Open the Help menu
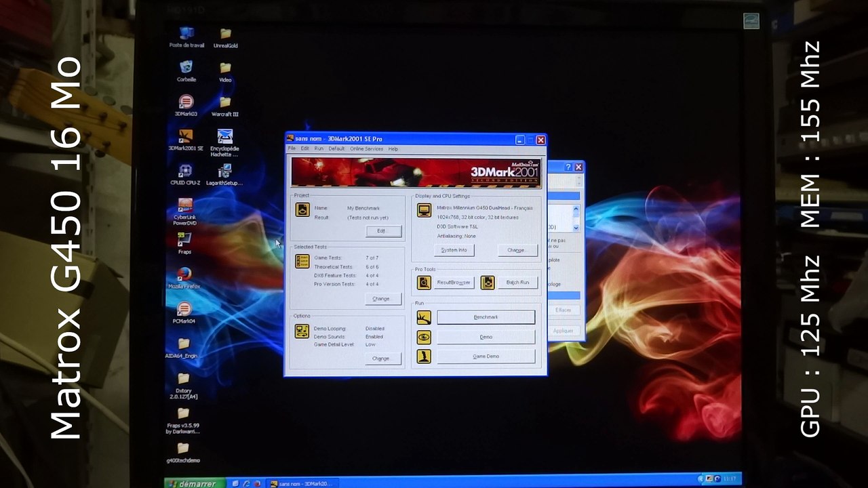Image resolution: width=868 pixels, height=488 pixels. pyautogui.click(x=393, y=148)
